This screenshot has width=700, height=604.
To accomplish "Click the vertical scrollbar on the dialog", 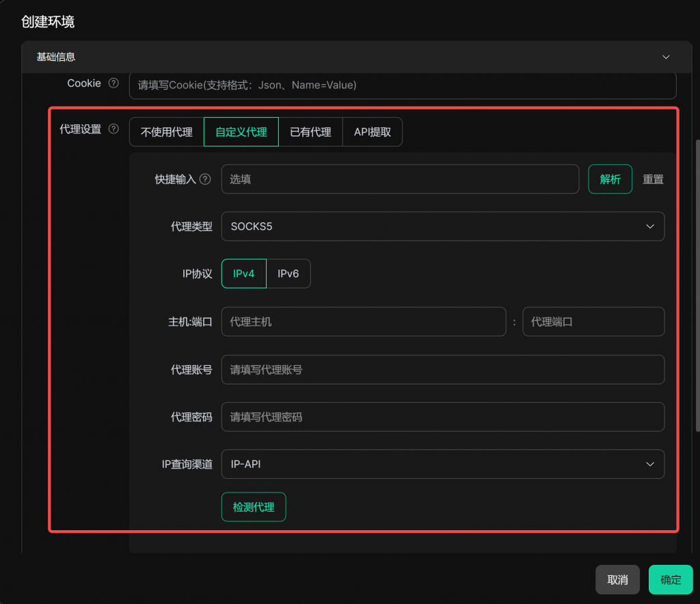I will pyautogui.click(x=697, y=287).
